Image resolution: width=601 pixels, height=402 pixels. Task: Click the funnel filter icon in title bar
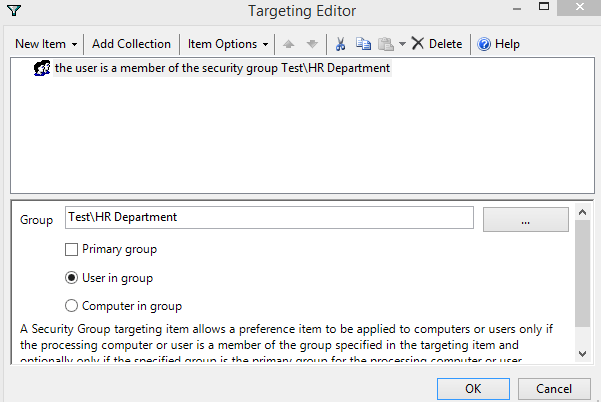(x=14, y=10)
